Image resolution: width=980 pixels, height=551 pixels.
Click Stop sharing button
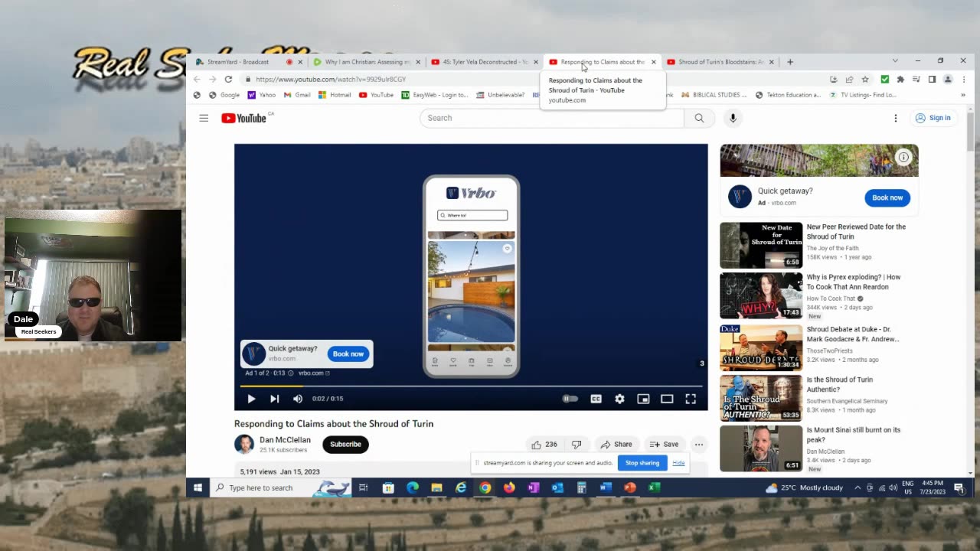click(x=642, y=463)
